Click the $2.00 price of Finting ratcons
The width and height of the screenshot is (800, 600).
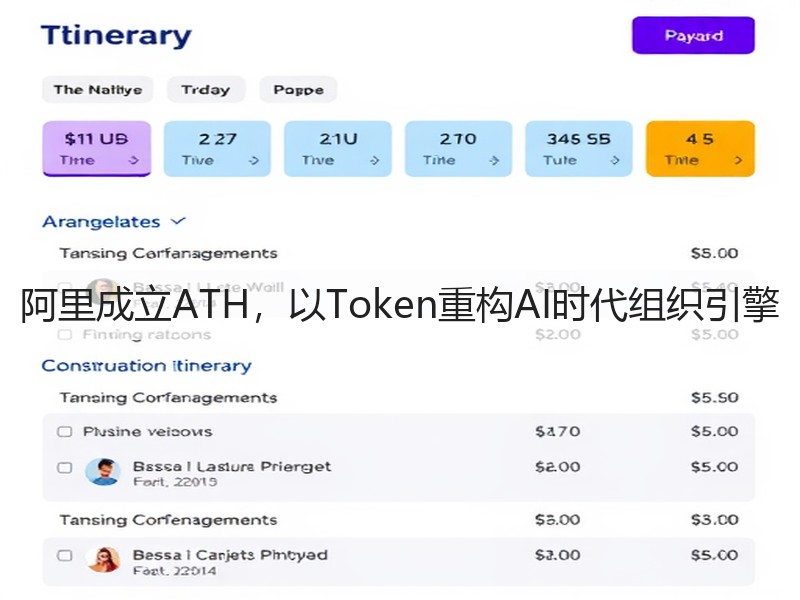pos(558,335)
